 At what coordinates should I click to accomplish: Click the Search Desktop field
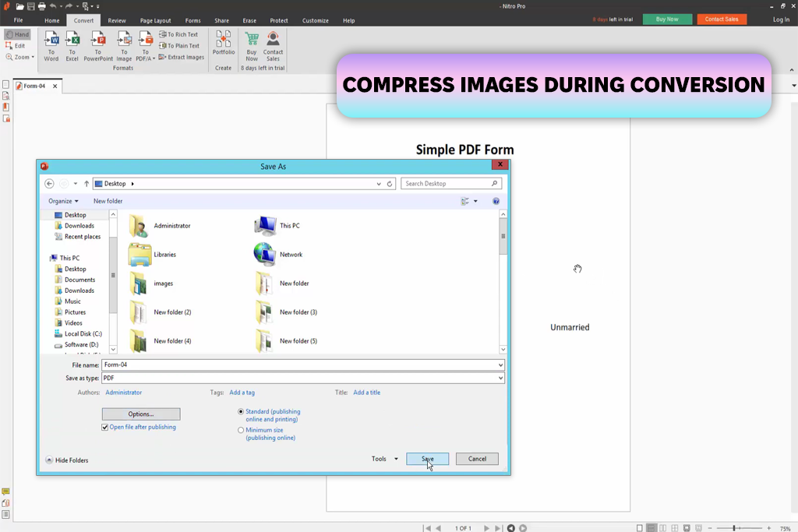pos(451,184)
